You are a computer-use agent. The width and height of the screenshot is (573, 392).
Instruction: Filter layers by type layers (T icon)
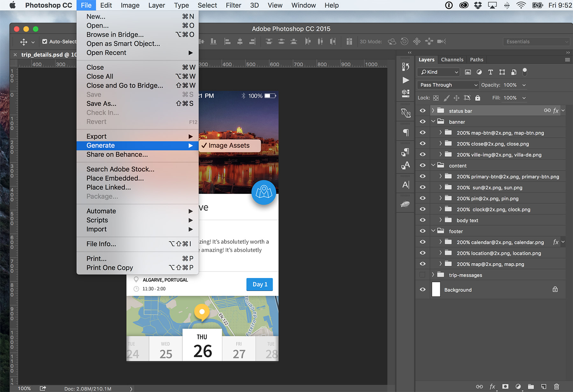click(x=491, y=72)
